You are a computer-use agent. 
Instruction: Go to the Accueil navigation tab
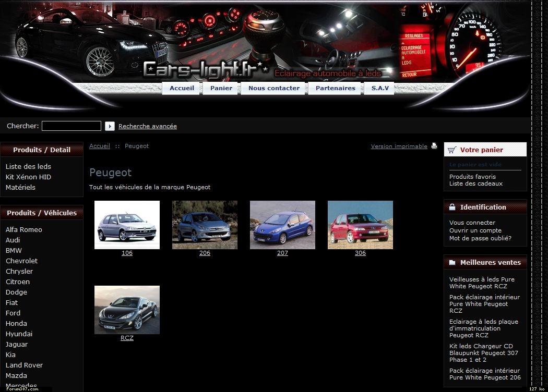point(182,88)
